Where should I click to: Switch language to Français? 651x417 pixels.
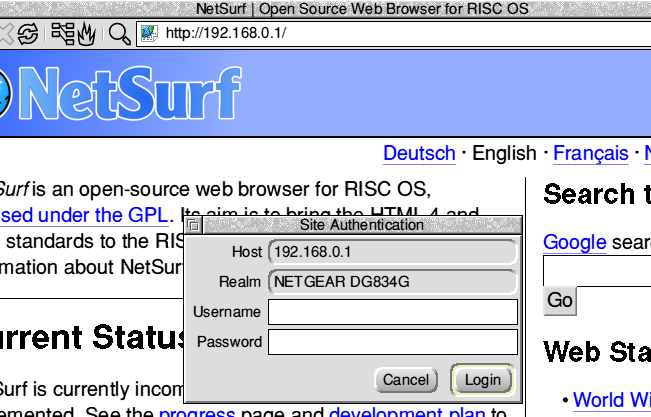pyautogui.click(x=591, y=153)
